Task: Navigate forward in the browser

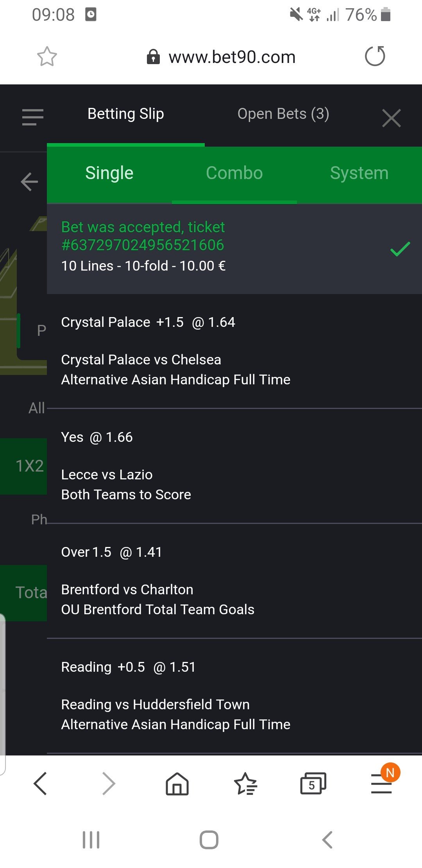Action: [x=109, y=784]
